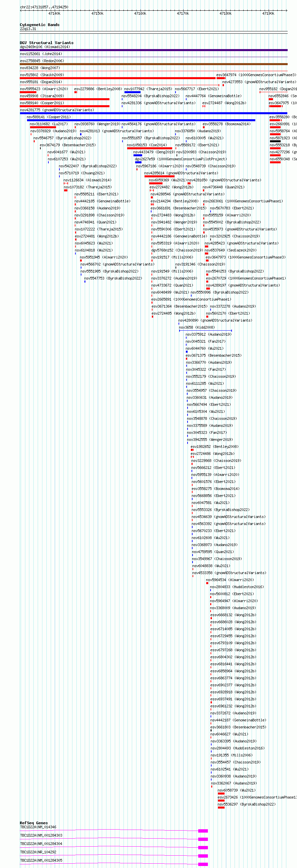The height and width of the screenshot is (868, 297).
Task: Select nsv4442185 (GenomeinaBottle) label
Action: click(x=102, y=202)
